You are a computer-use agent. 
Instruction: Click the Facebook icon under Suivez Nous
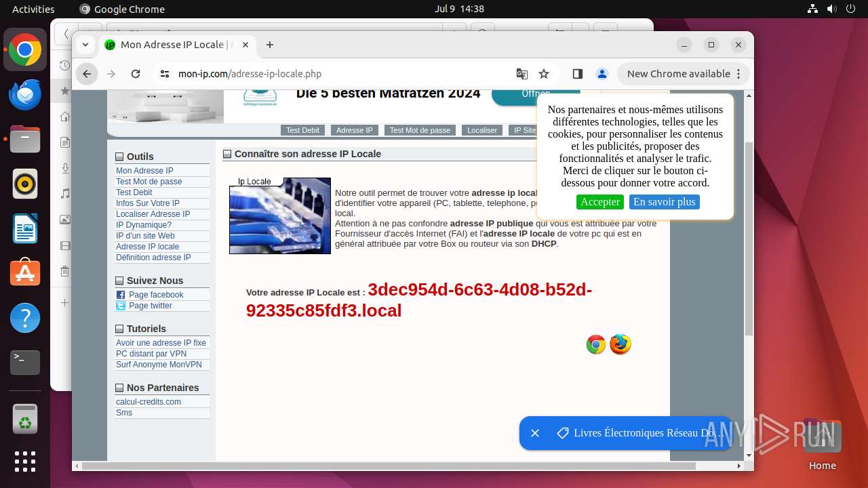[x=121, y=295]
